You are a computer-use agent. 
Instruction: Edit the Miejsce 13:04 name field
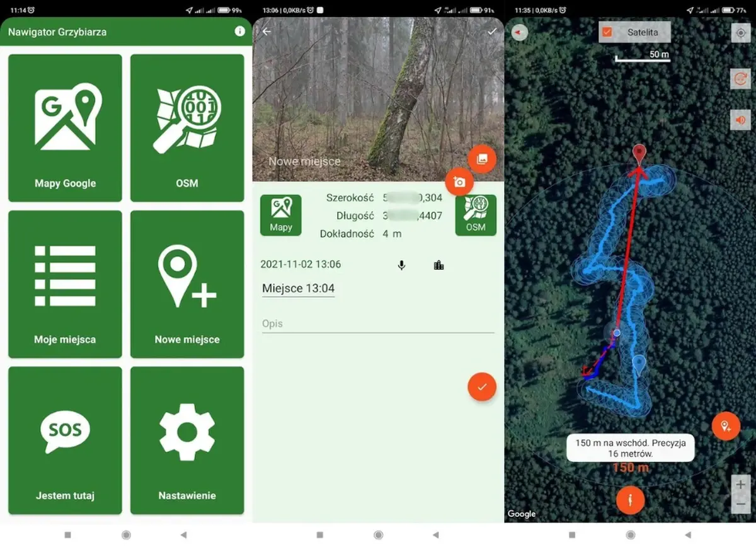point(298,289)
